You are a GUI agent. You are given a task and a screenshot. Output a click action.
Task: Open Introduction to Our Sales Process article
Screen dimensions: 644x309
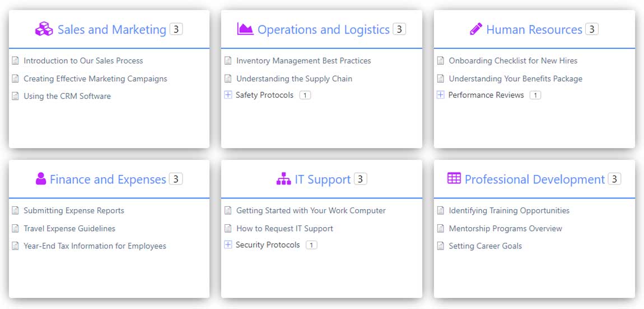pos(83,61)
